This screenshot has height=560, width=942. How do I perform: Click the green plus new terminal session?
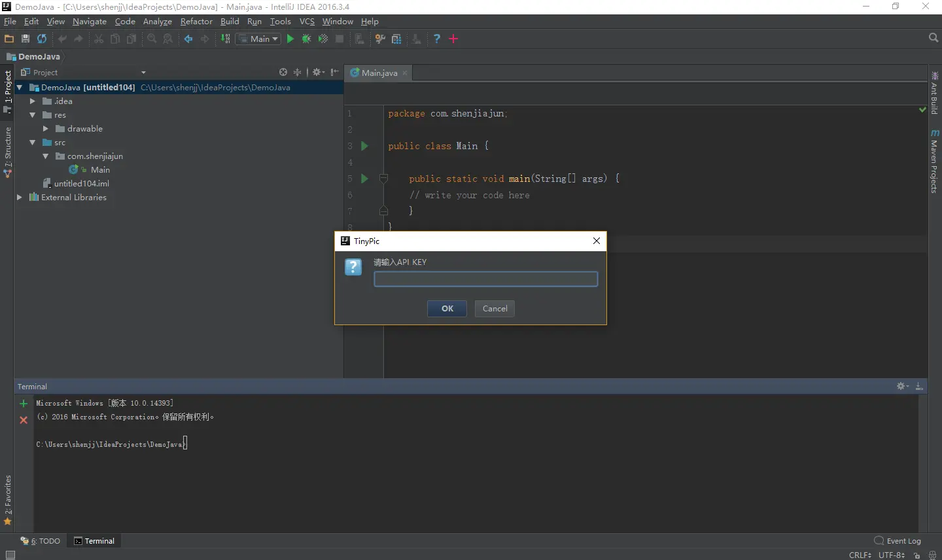[24, 404]
